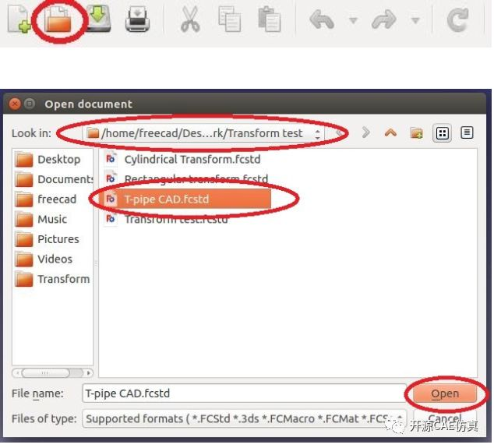Image resolution: width=494 pixels, height=448 pixels.
Task: Click the FreeCAD icon beside Cylindrical Transform.fcstd
Action: [111, 159]
